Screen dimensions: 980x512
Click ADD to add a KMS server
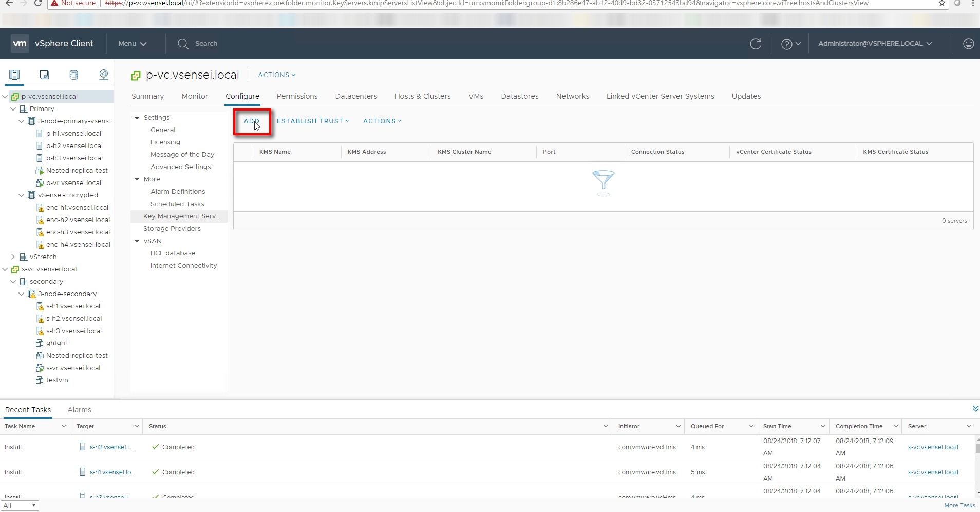point(251,121)
